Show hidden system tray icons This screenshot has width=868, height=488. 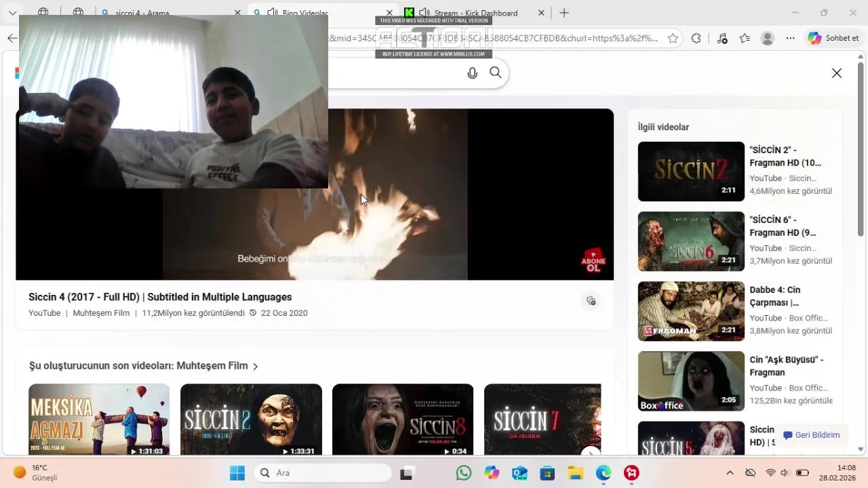pos(730,473)
